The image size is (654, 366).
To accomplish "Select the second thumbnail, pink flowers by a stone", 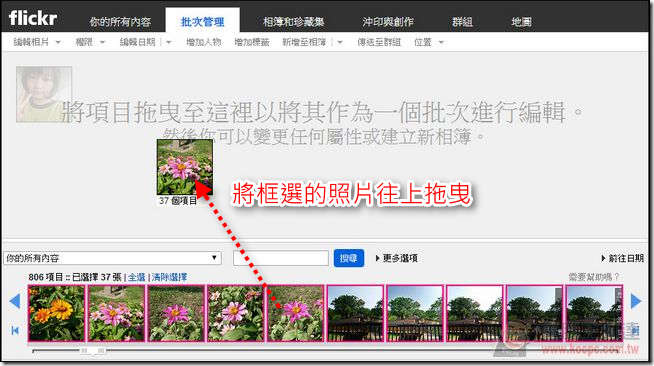I will point(116,313).
